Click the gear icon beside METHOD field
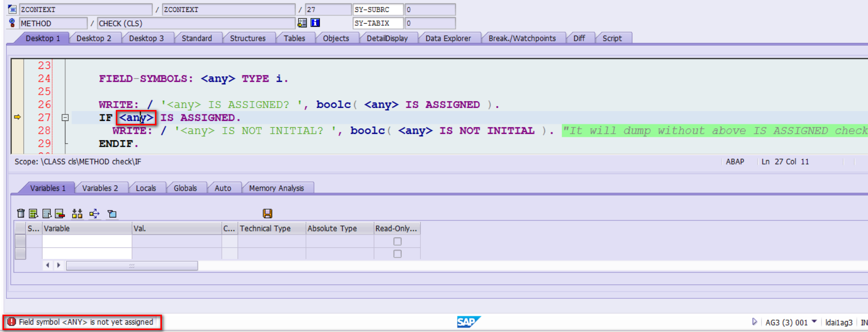This screenshot has height=332, width=868. (x=12, y=23)
